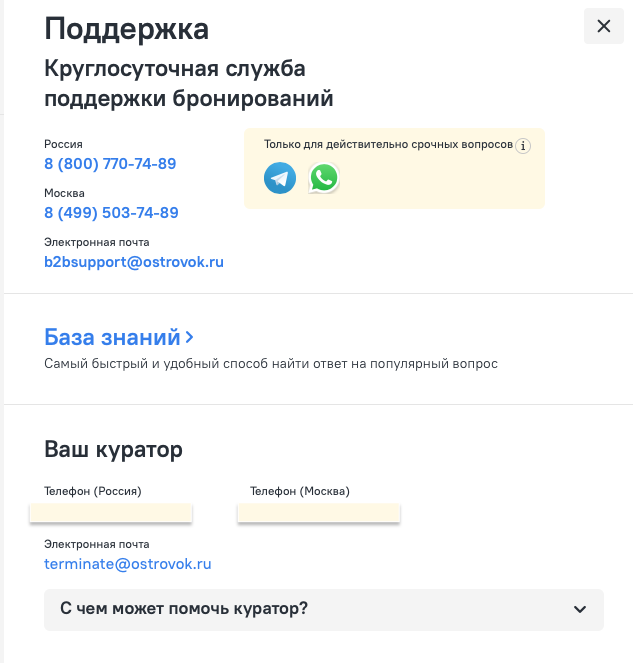
Task: Email b2bsupport@ostrovok.ru
Action: 134,262
